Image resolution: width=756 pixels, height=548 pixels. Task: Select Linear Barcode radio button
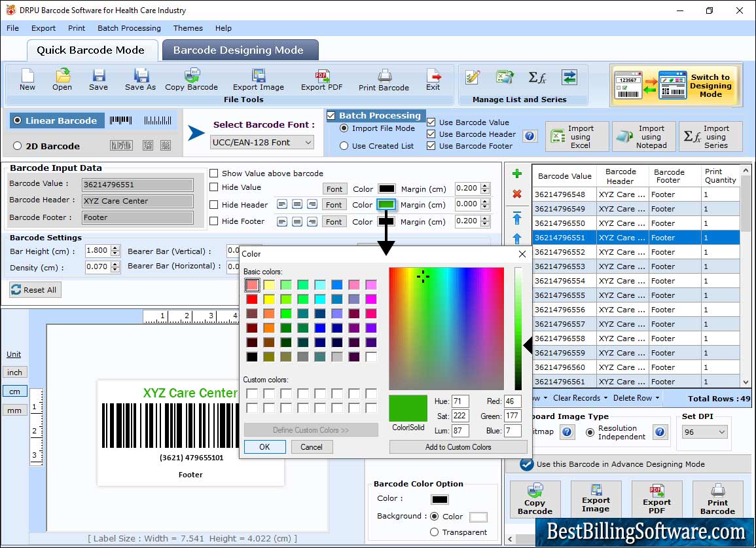coord(18,120)
